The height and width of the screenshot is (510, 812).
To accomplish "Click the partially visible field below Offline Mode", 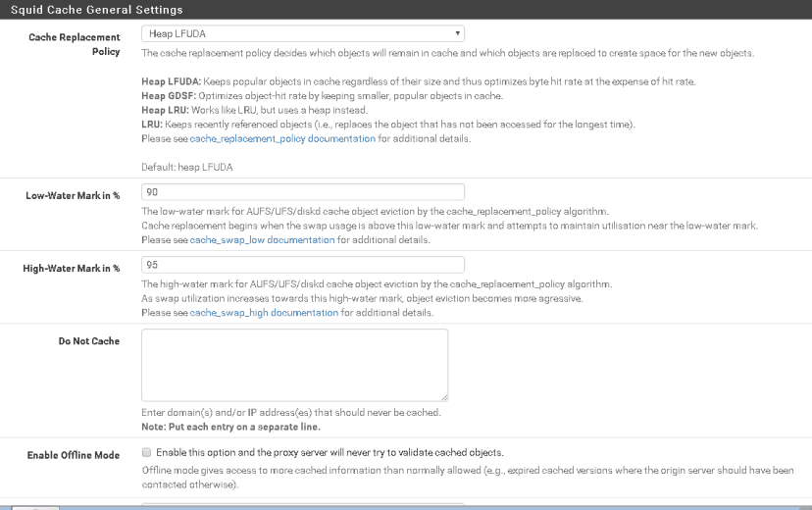I will (303, 505).
